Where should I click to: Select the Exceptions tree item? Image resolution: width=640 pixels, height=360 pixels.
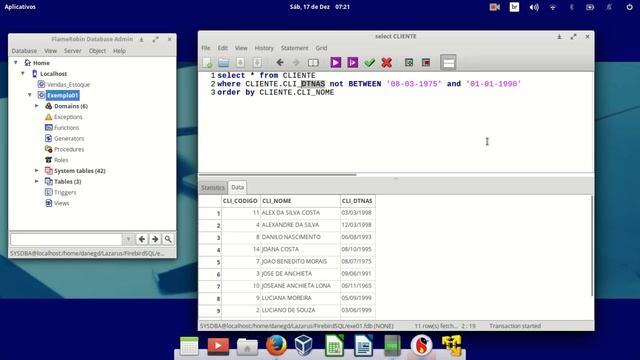pyautogui.click(x=68, y=117)
